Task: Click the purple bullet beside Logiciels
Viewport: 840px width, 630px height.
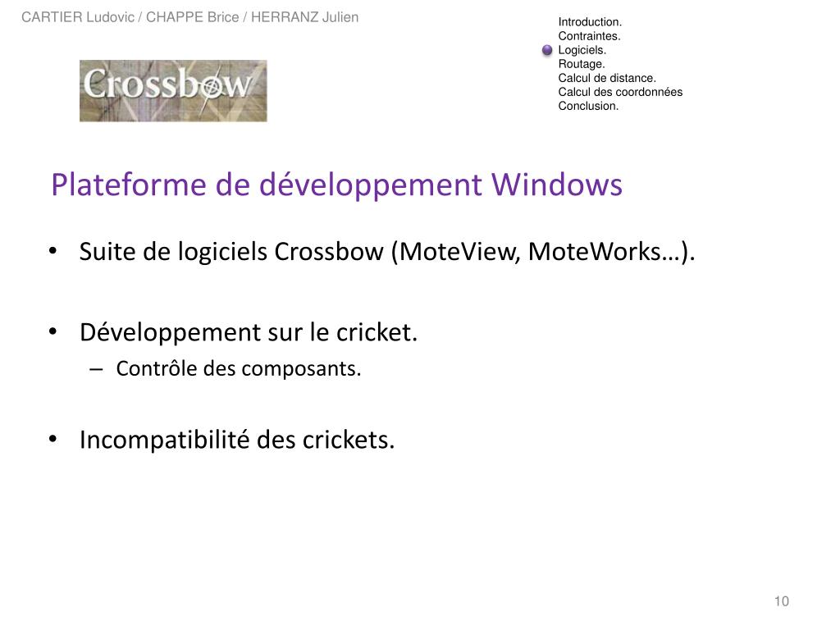Action: (x=547, y=50)
